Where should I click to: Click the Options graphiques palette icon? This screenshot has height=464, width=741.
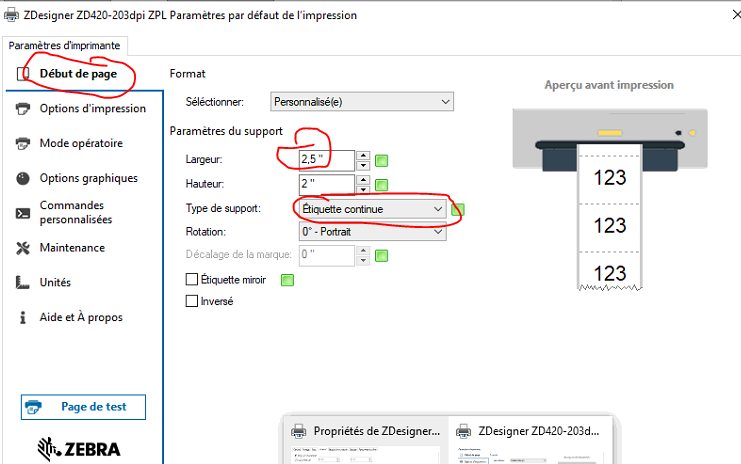coord(22,179)
